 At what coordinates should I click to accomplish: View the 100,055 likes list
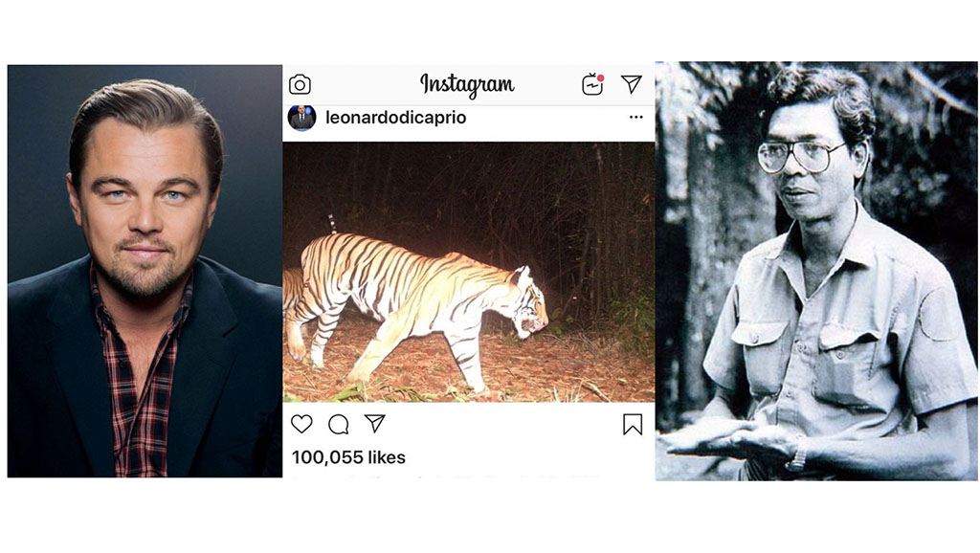[348, 457]
